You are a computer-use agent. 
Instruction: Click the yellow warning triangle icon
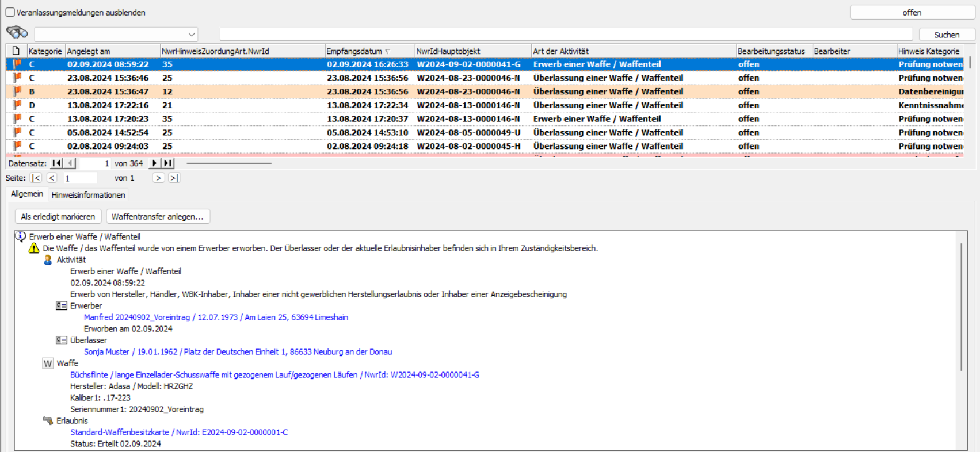[x=34, y=248]
